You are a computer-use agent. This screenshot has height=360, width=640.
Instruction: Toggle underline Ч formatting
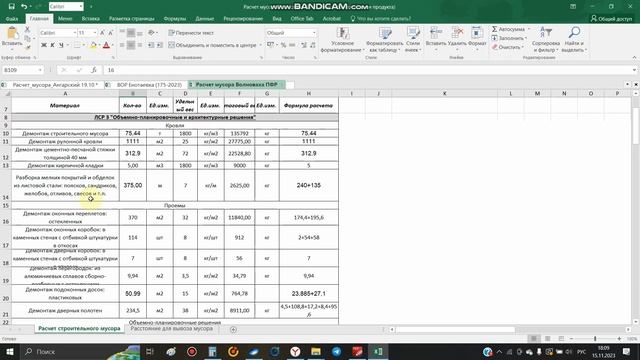(x=61, y=45)
